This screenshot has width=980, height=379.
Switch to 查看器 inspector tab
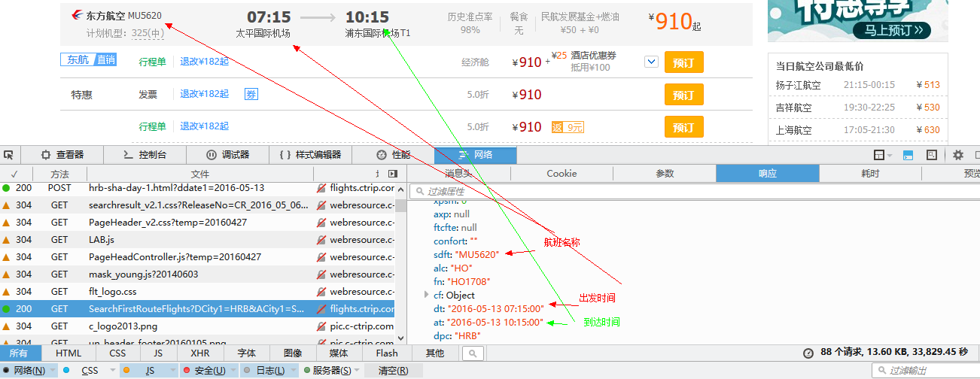[62, 155]
